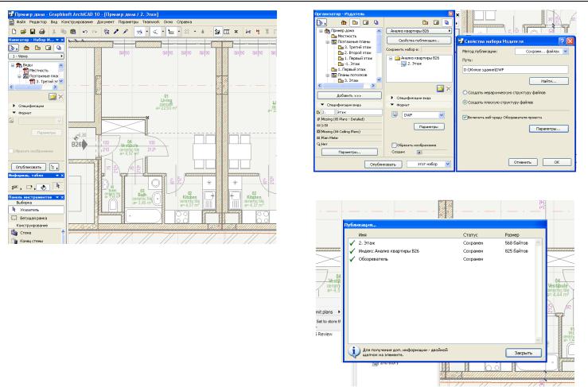This screenshot has height=387, width=588.
Task: Open the Вид menu
Action: click(54, 22)
